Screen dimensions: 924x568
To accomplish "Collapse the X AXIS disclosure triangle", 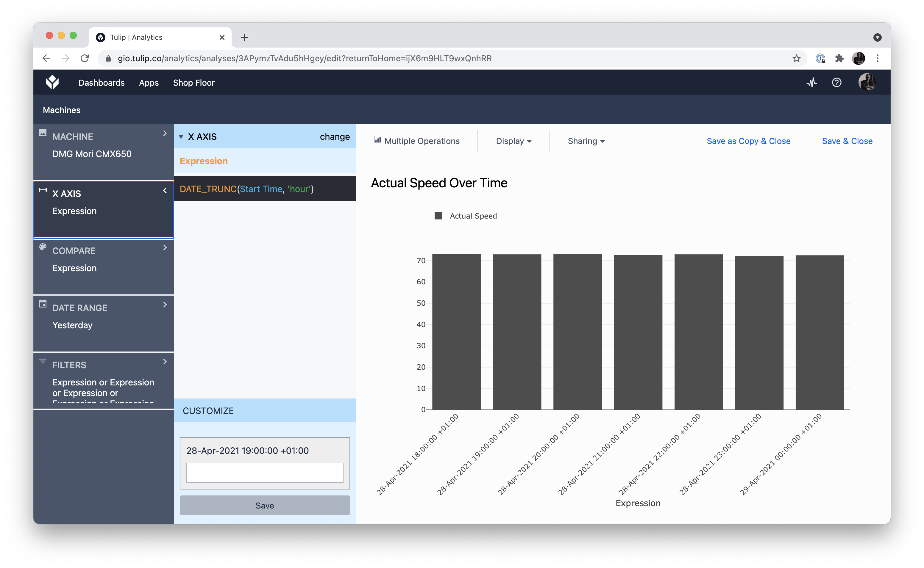I will [x=181, y=137].
